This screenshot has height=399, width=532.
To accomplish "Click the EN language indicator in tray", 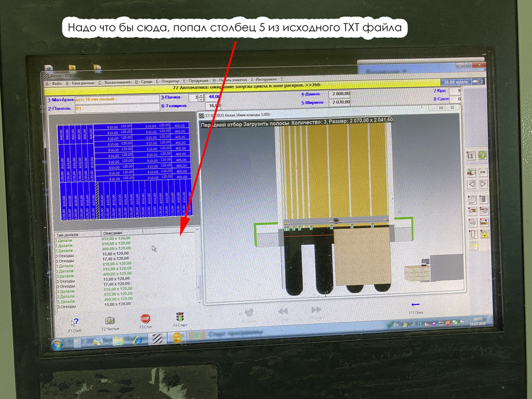I will click(395, 325).
